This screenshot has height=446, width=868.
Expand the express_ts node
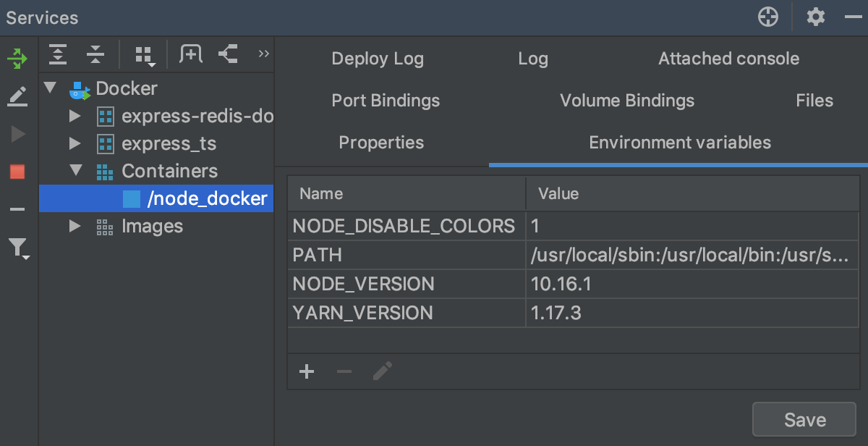(73, 143)
